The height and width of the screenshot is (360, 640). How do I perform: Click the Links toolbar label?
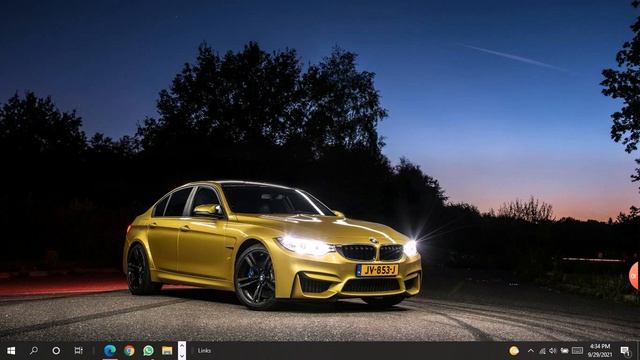(x=204, y=351)
